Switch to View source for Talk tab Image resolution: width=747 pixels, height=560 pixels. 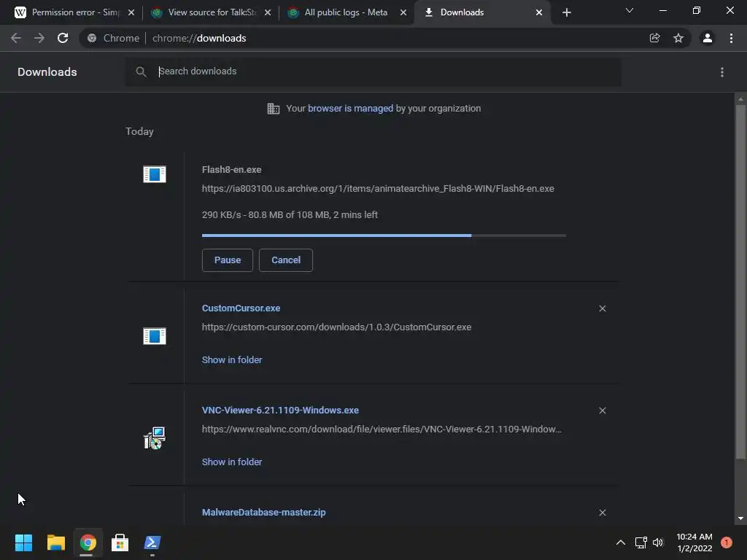209,12
